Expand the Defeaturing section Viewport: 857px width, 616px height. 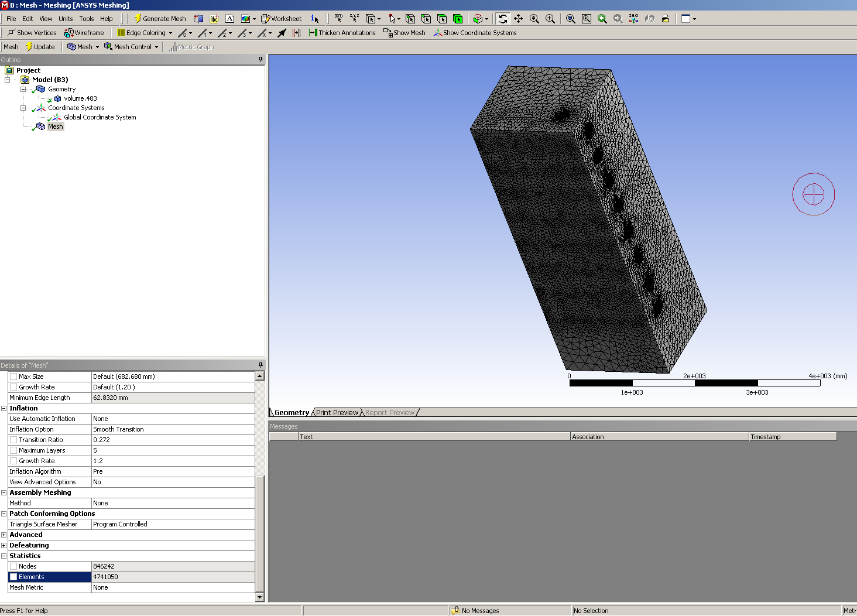coord(4,545)
